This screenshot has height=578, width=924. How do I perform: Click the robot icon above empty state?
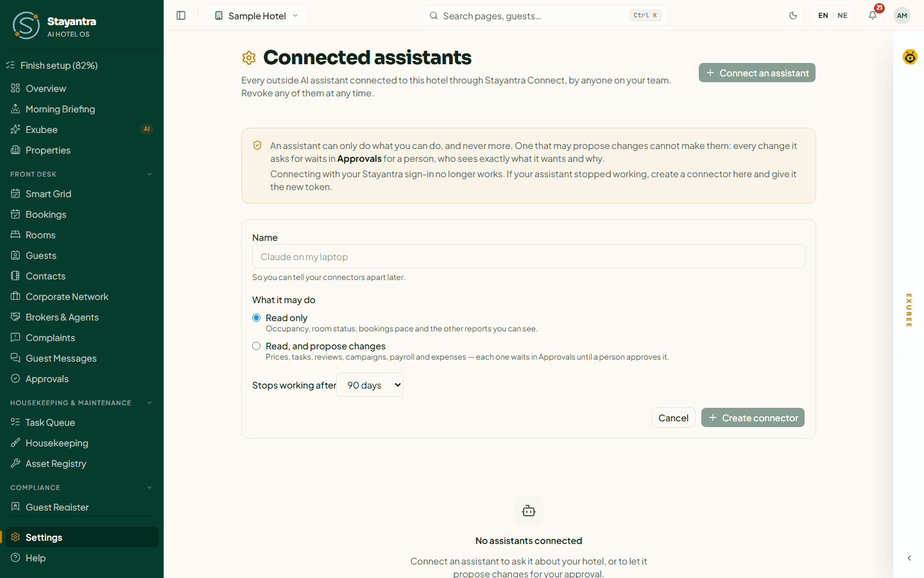point(529,511)
